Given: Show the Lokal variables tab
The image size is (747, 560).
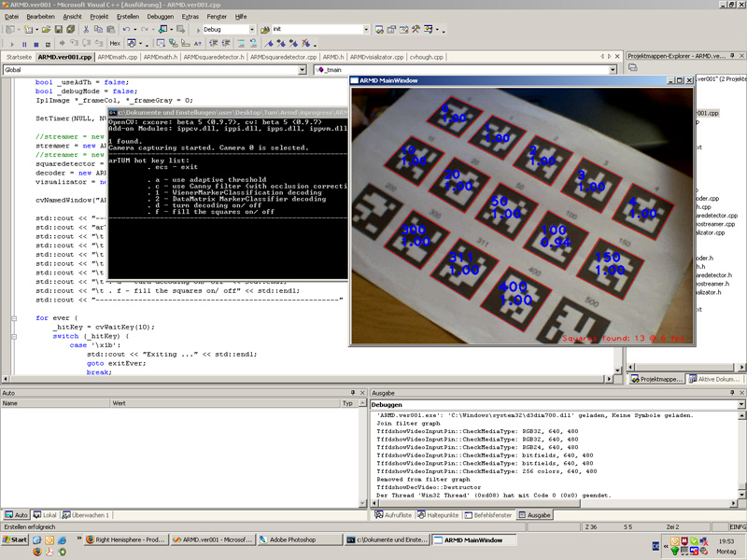Looking at the screenshot, I should [x=45, y=515].
